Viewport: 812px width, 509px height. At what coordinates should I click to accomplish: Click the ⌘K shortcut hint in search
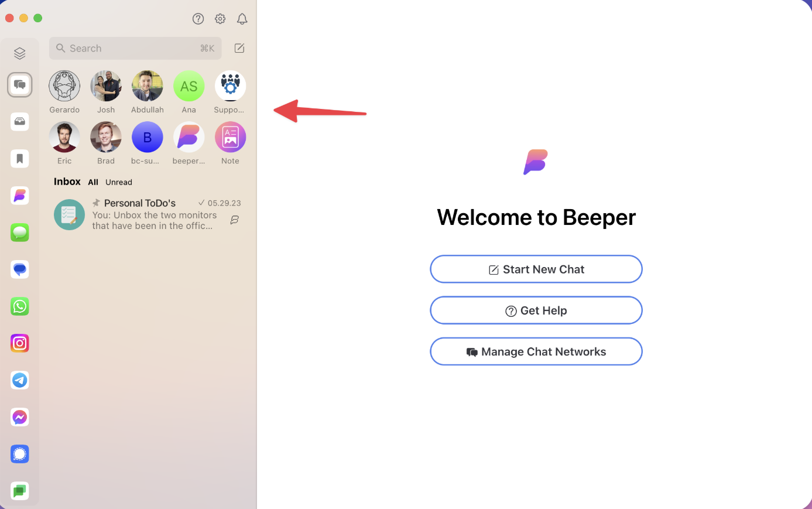point(207,49)
